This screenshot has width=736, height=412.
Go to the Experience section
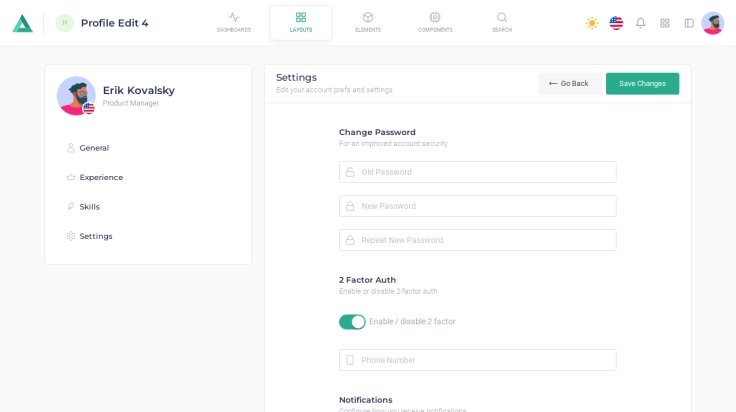(x=101, y=177)
